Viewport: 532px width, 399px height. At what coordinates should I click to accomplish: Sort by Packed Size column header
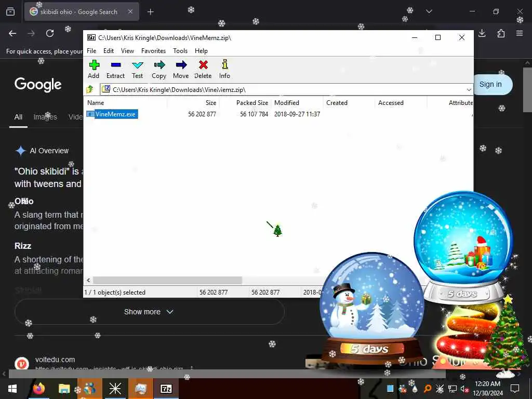click(x=252, y=103)
